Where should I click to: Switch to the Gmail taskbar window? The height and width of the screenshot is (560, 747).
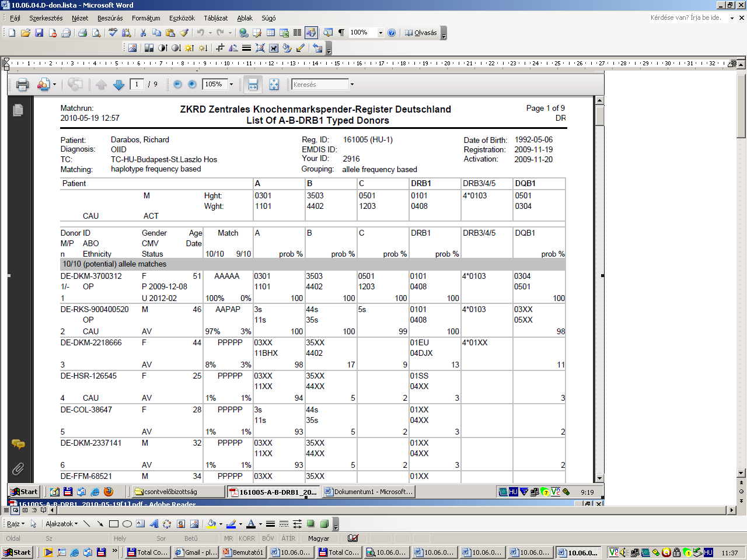tap(196, 552)
